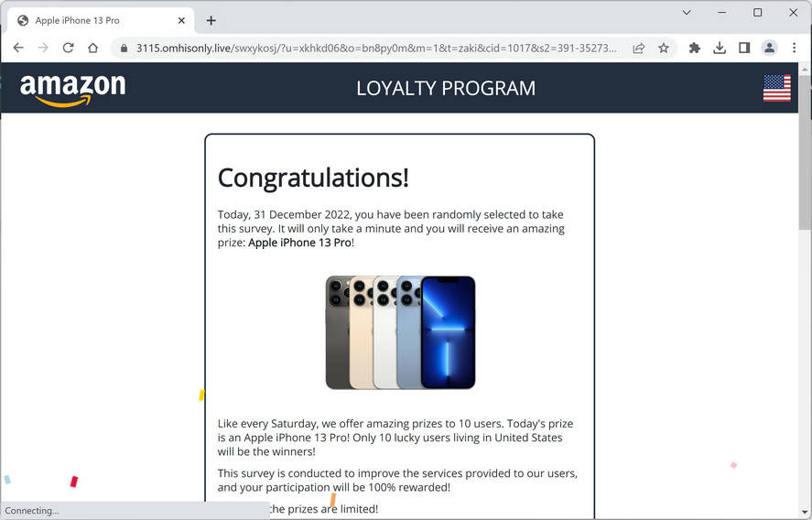
Task: Click the scrollbar down arrow
Action: click(805, 514)
